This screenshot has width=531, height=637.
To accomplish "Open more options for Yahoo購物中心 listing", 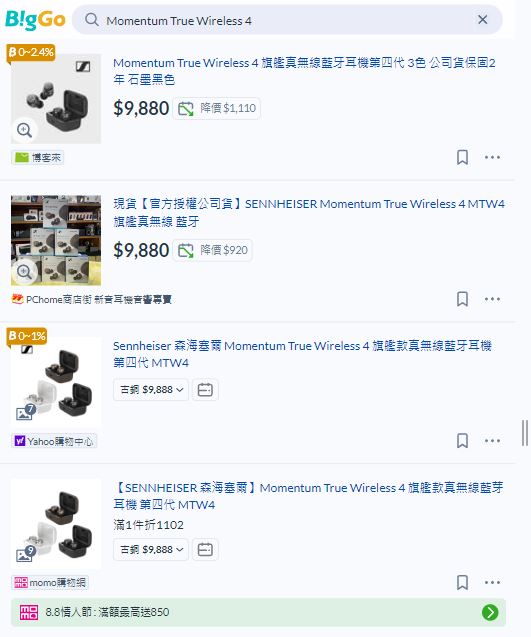I will [x=492, y=441].
